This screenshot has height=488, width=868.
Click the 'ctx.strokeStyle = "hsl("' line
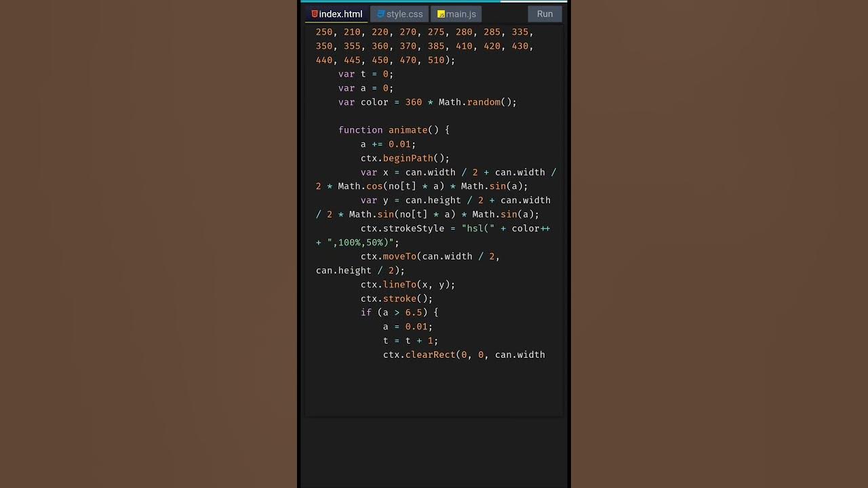(455, 228)
